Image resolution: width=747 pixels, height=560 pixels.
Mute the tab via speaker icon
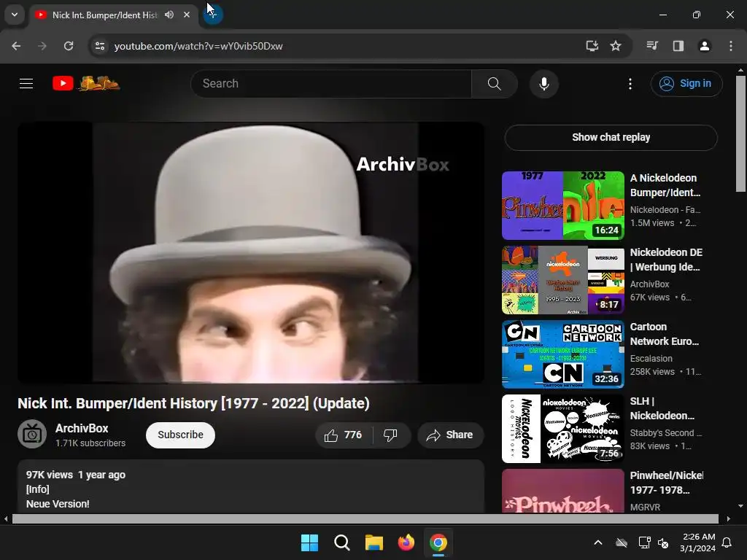click(x=169, y=15)
